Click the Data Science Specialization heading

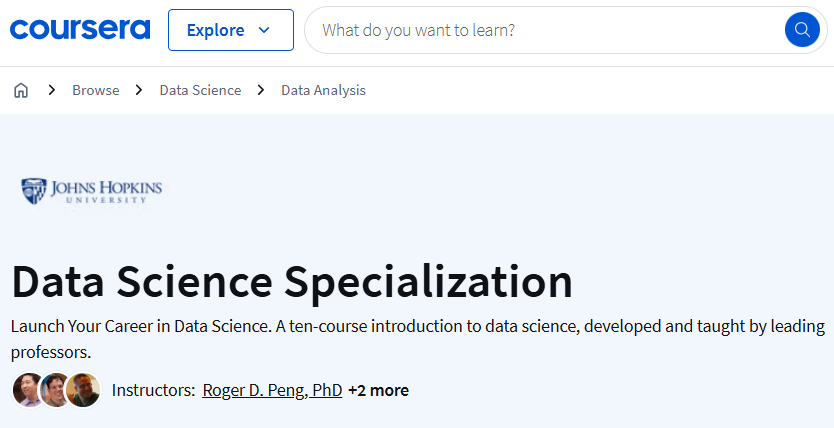point(292,281)
